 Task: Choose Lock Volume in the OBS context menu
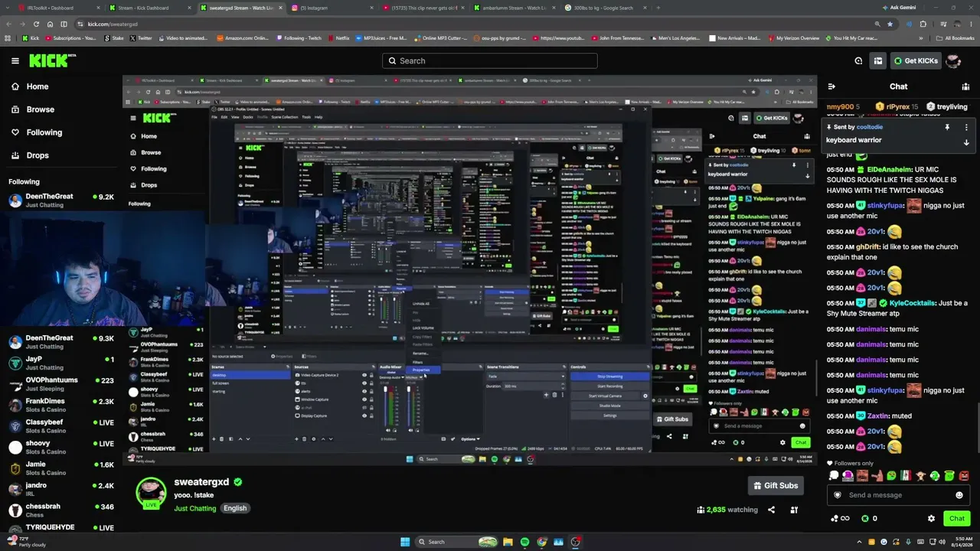423,328
